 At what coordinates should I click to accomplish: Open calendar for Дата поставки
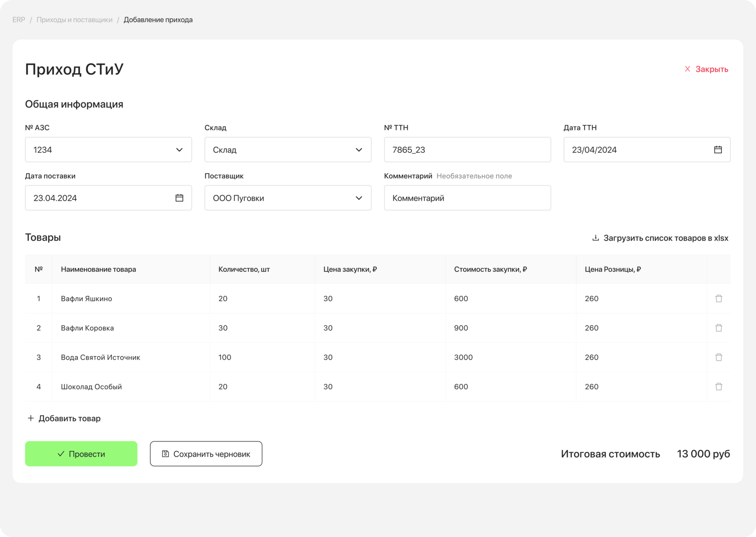coord(179,198)
